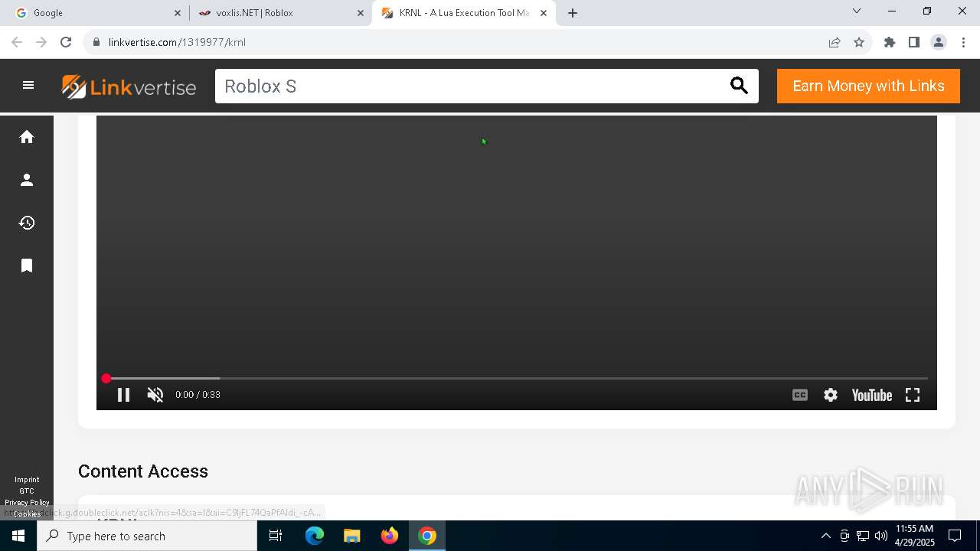Select the Chrome taskbar icon

click(427, 536)
